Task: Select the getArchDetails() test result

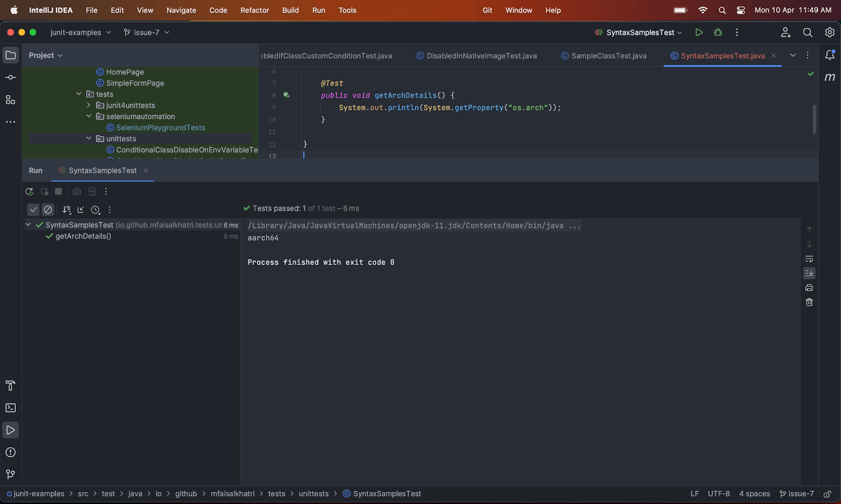Action: click(83, 236)
